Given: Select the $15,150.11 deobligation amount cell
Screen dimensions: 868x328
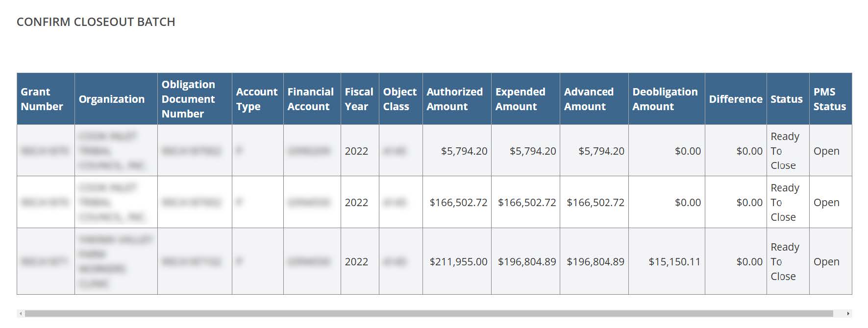Looking at the screenshot, I should 674,262.
